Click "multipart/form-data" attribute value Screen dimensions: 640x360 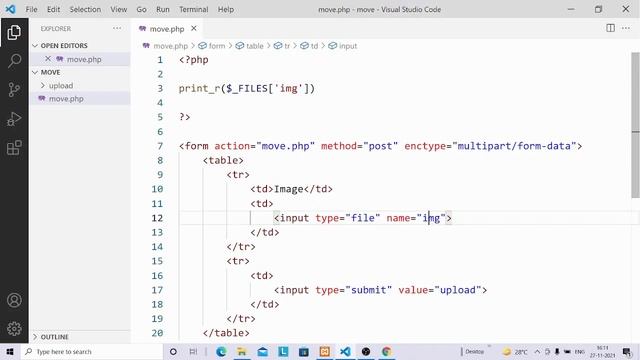pyautogui.click(x=514, y=146)
